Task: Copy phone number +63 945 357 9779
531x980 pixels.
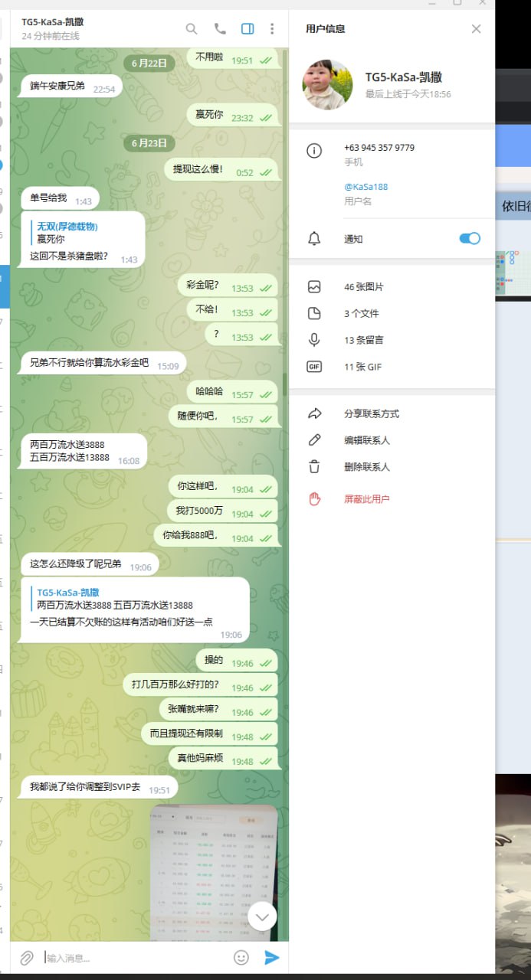Action: 379,148
